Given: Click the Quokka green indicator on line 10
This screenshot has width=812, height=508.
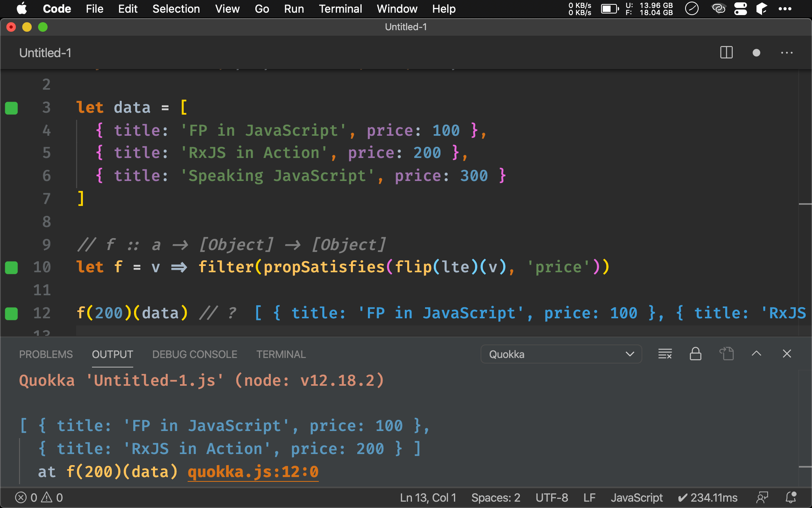Looking at the screenshot, I should 11,267.
